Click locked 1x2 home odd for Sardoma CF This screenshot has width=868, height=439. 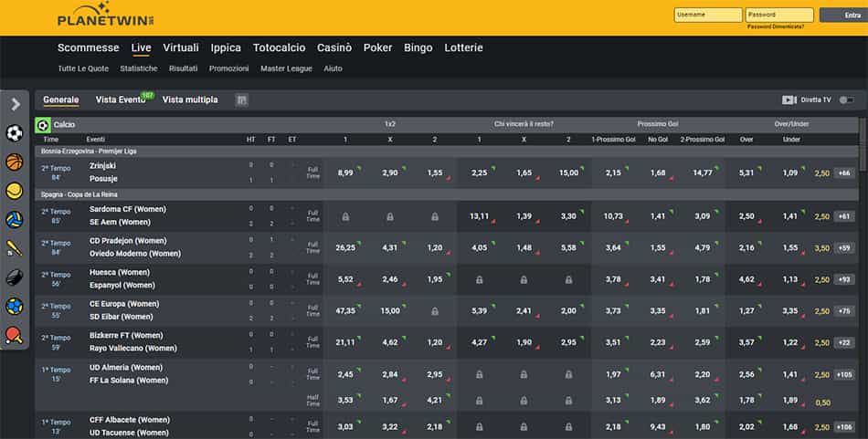pos(345,216)
